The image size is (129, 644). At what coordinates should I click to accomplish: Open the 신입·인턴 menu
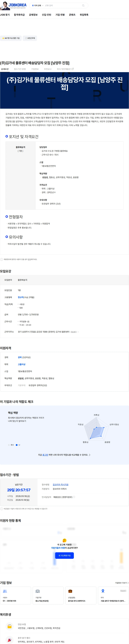point(46,15)
